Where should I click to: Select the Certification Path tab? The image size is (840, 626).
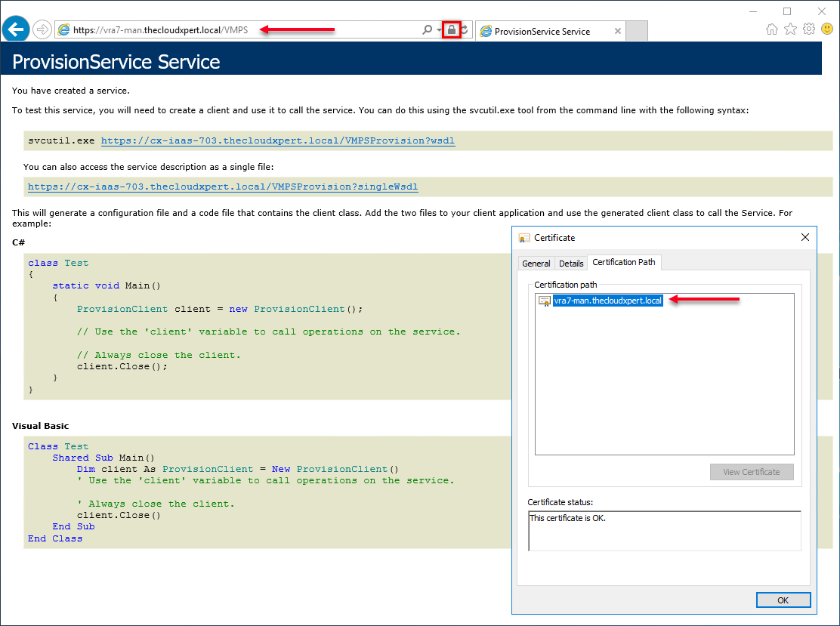624,262
